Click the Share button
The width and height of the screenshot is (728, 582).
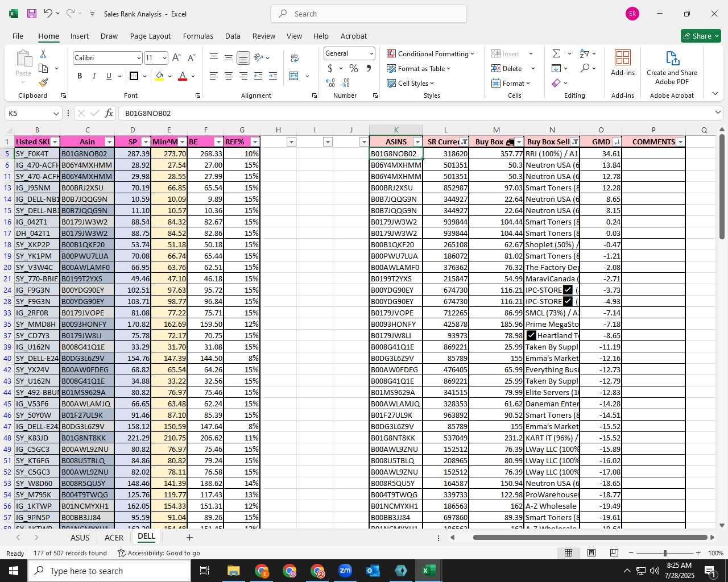click(x=701, y=36)
